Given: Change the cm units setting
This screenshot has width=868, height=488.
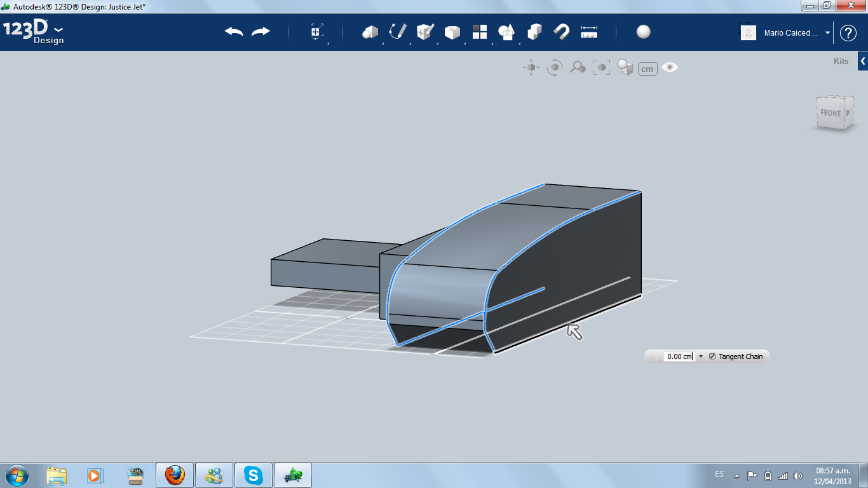Looking at the screenshot, I should [x=648, y=69].
